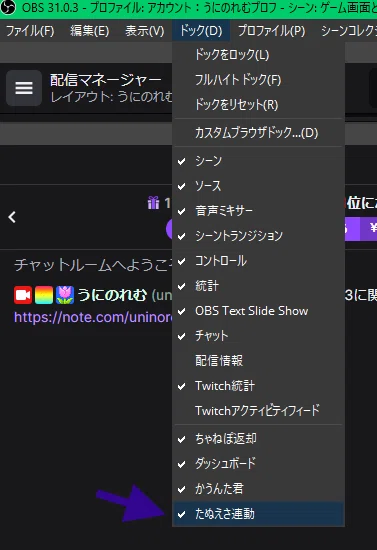Enable Twitchアクティビティフィード dock

tap(258, 410)
